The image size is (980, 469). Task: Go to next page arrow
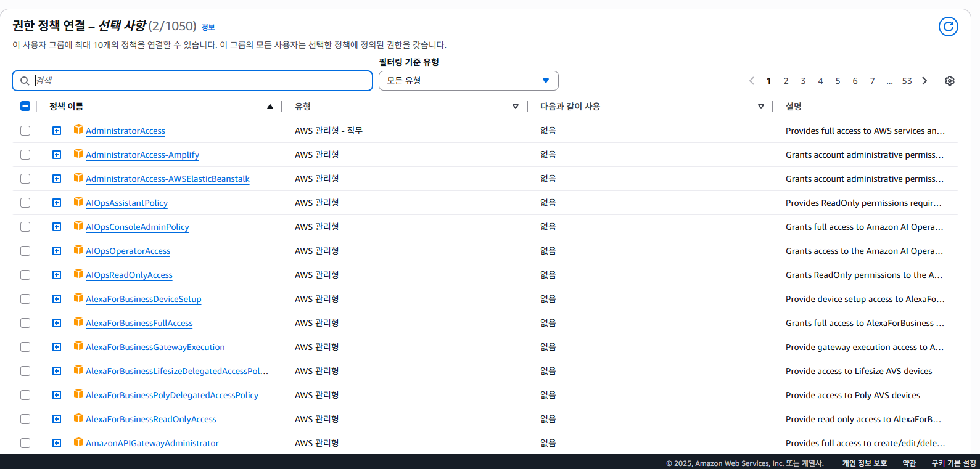tap(924, 81)
